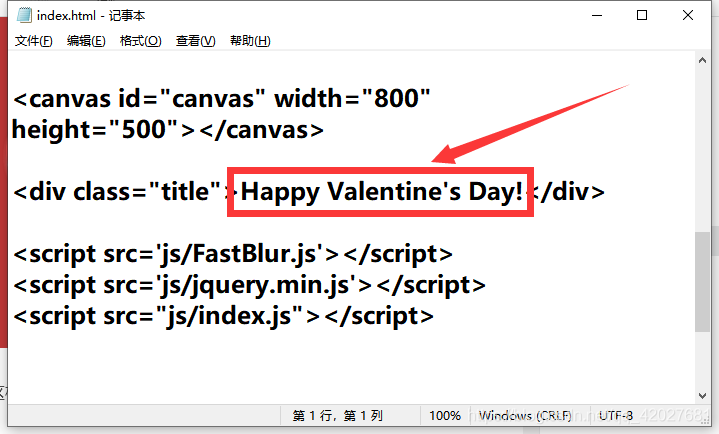Click the closing /div tag

click(567, 192)
